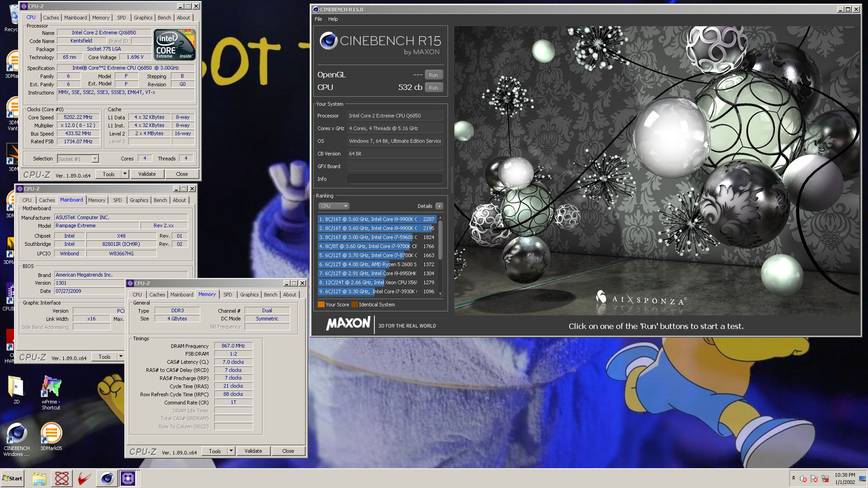Image resolution: width=868 pixels, height=488 pixels.
Task: Switch to Graphics tab in Mainboard CPU-Z
Action: click(139, 200)
